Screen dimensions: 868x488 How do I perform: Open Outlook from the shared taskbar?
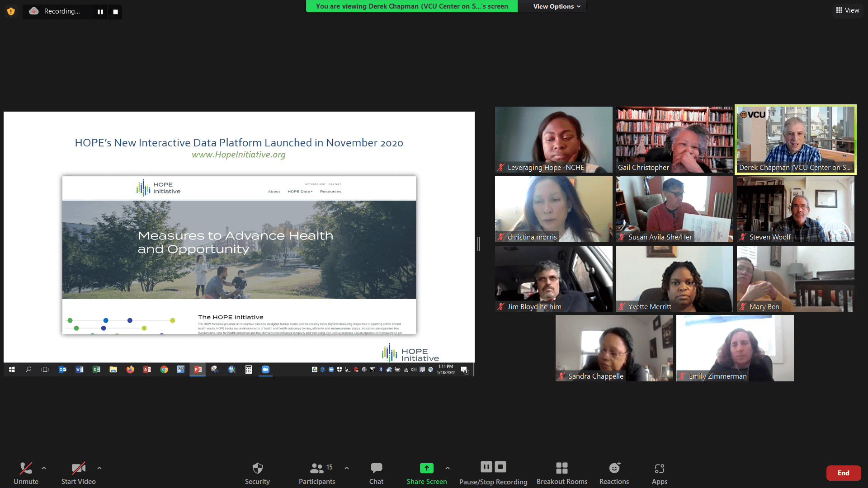point(62,370)
